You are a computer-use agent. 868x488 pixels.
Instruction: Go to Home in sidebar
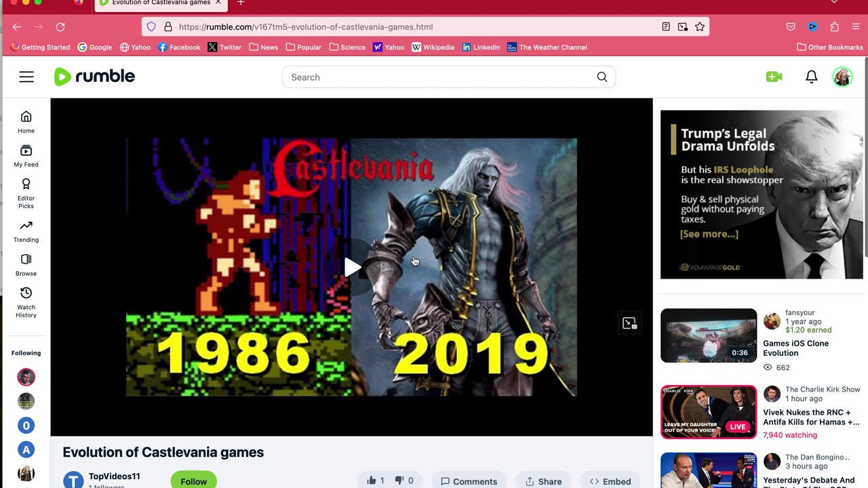click(x=26, y=122)
